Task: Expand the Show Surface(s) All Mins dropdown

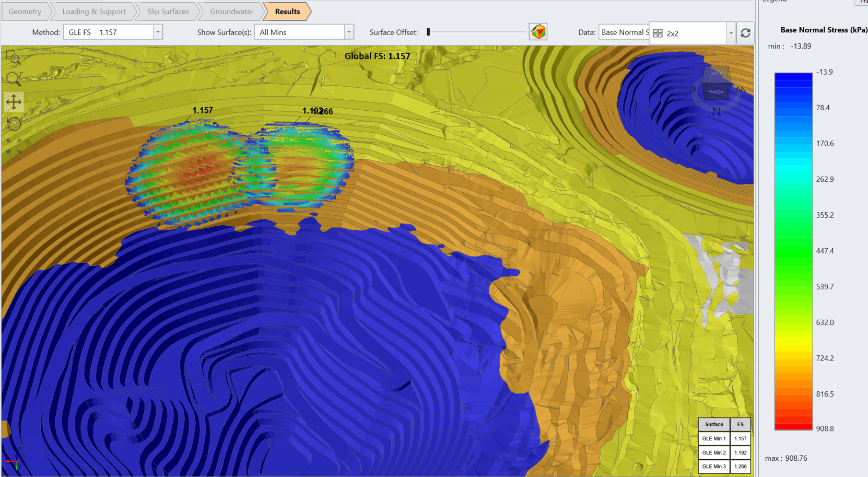Action: [348, 32]
